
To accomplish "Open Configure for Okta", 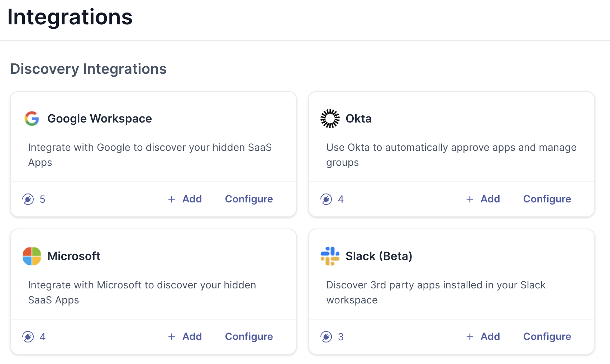I will [x=547, y=199].
